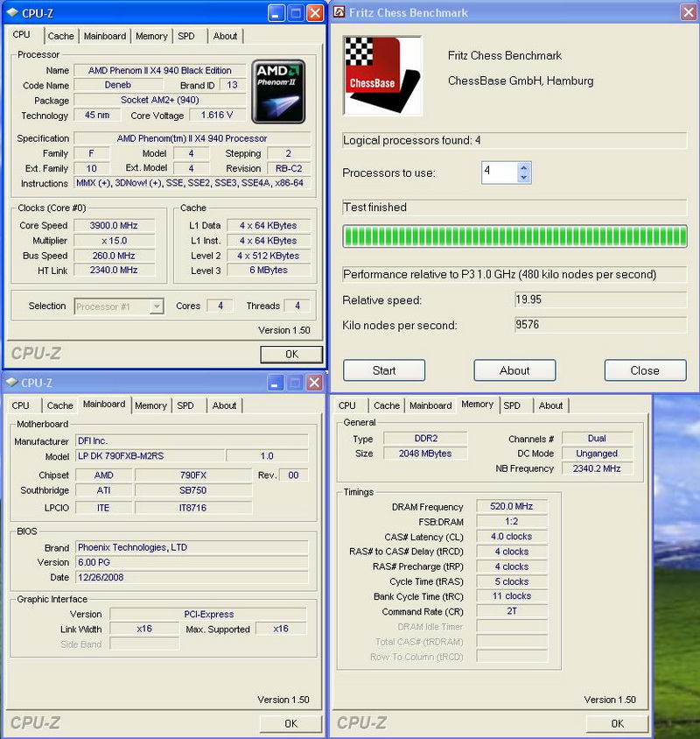Click the Relative speed value 19.95
This screenshot has width=700, height=739.
[600, 299]
